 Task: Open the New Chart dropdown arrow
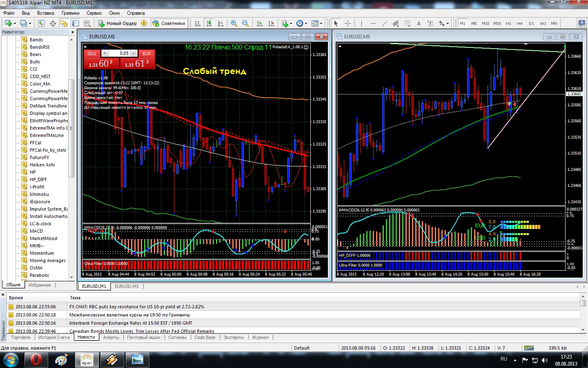pos(15,23)
